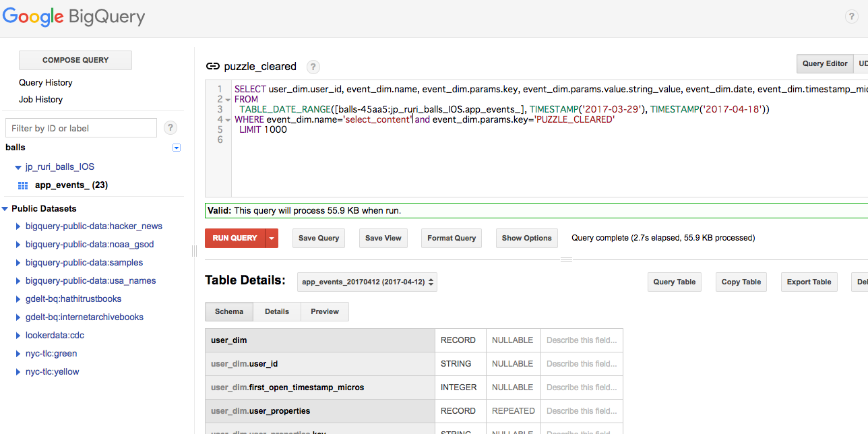
Task: Click the Compose Query button
Action: 75,60
